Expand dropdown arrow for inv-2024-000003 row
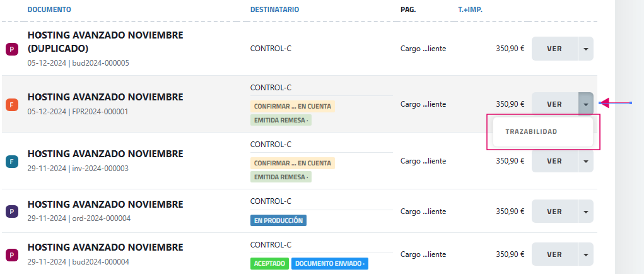644x274 pixels. click(x=586, y=161)
